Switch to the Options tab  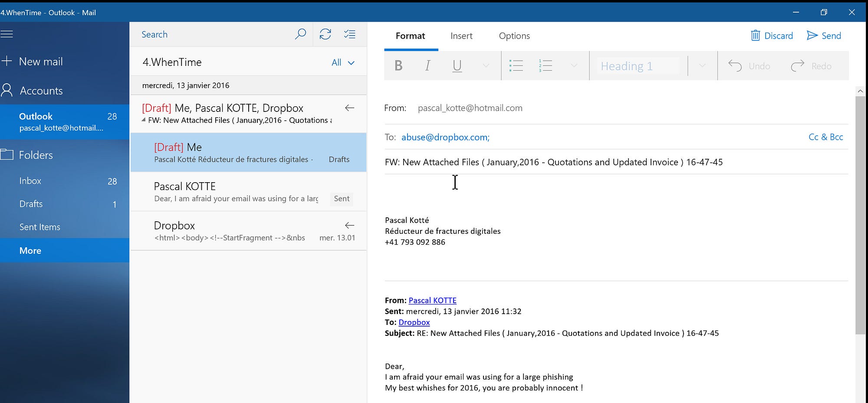514,36
